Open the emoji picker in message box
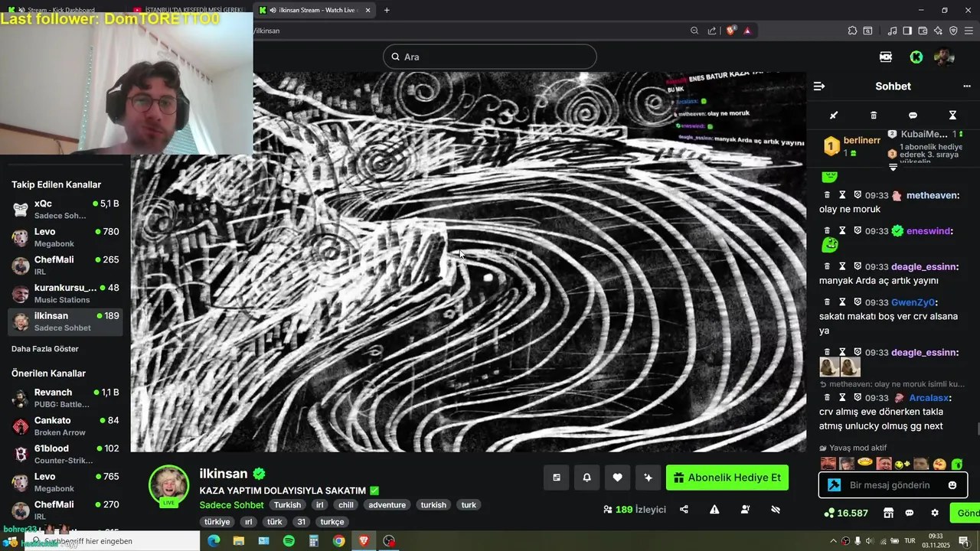 coord(952,485)
